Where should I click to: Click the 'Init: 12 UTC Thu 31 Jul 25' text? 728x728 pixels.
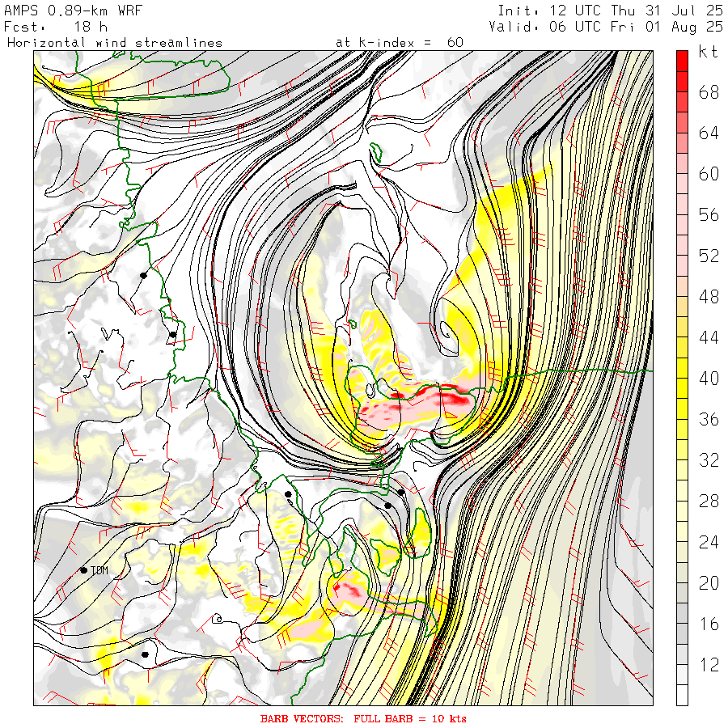[610, 11]
